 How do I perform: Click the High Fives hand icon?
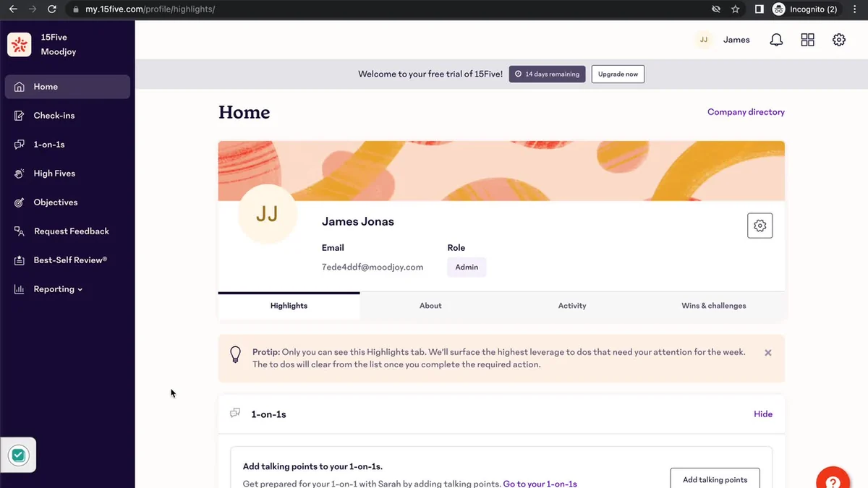tap(20, 174)
